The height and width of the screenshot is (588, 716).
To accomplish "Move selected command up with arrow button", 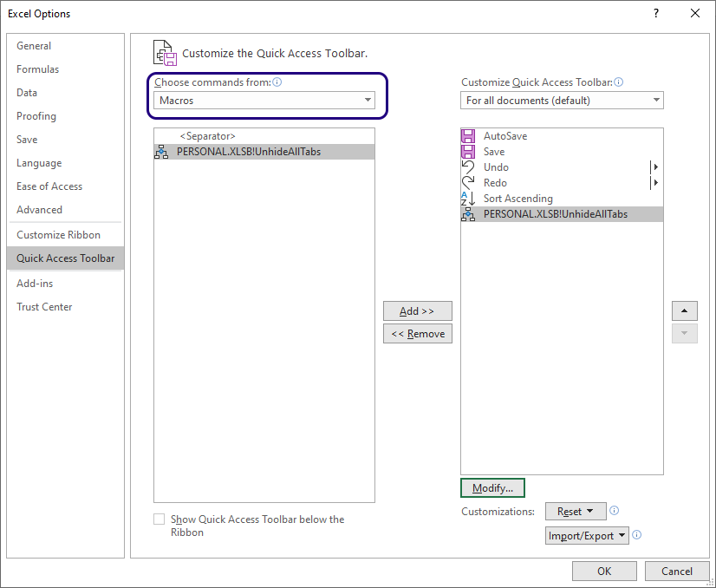I will click(685, 310).
